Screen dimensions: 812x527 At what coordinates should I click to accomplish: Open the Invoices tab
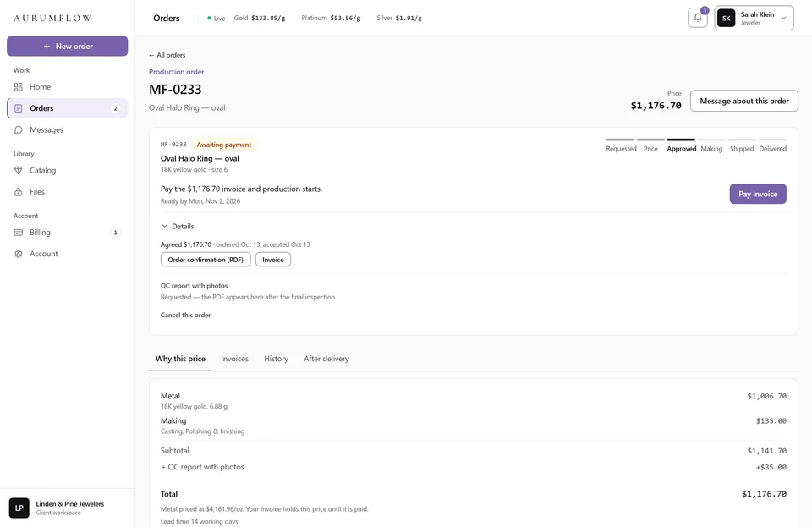tap(234, 359)
